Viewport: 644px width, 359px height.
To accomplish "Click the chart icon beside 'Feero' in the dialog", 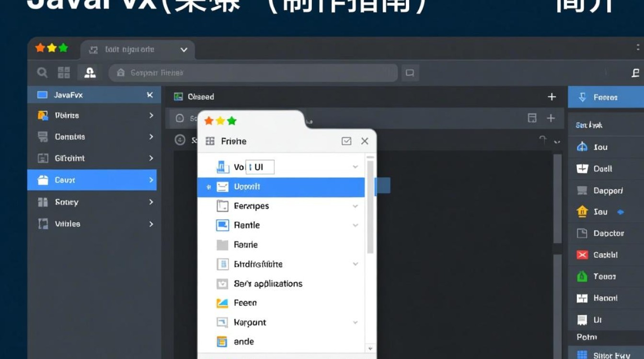I will point(223,303).
